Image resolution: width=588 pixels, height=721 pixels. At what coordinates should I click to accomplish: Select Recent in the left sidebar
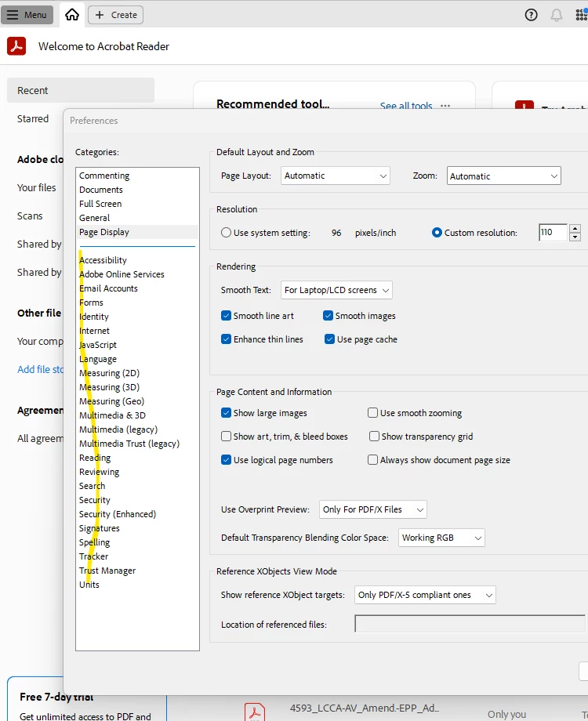pos(81,90)
